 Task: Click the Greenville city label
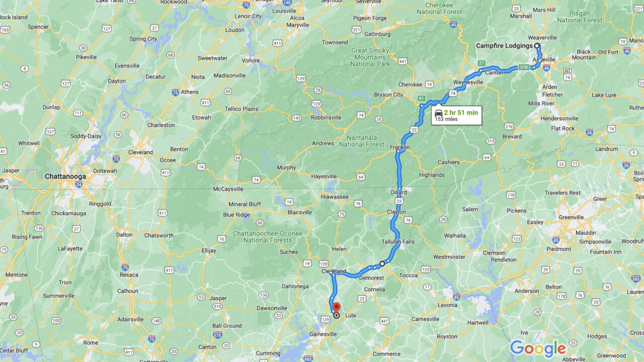point(571,217)
